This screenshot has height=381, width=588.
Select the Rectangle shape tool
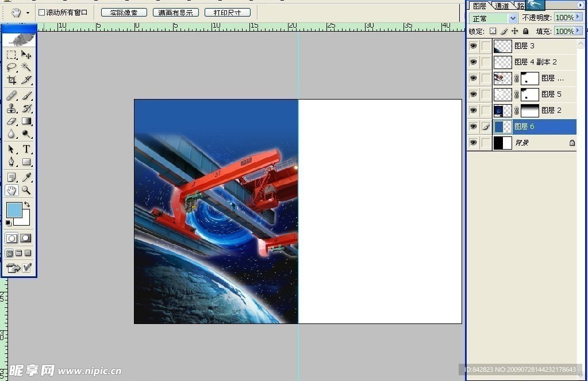point(26,162)
